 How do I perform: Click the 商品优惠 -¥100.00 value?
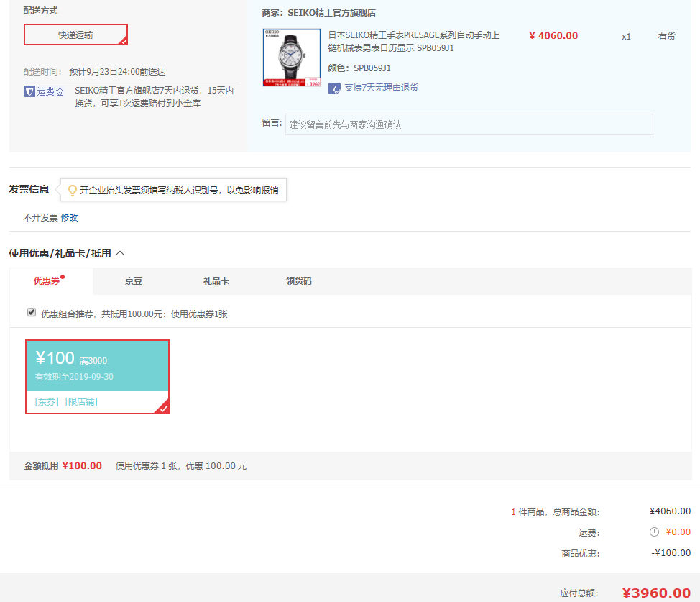tap(671, 553)
